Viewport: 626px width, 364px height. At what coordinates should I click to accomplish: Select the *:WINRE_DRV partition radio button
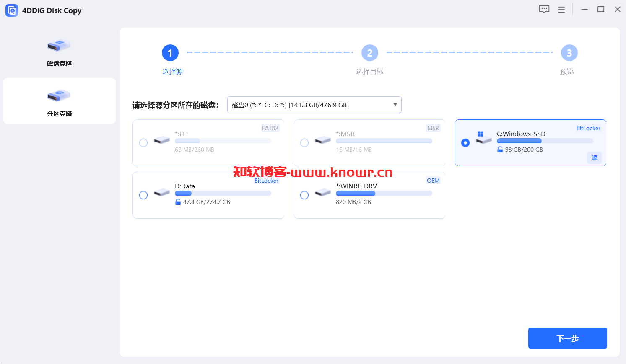pos(304,195)
